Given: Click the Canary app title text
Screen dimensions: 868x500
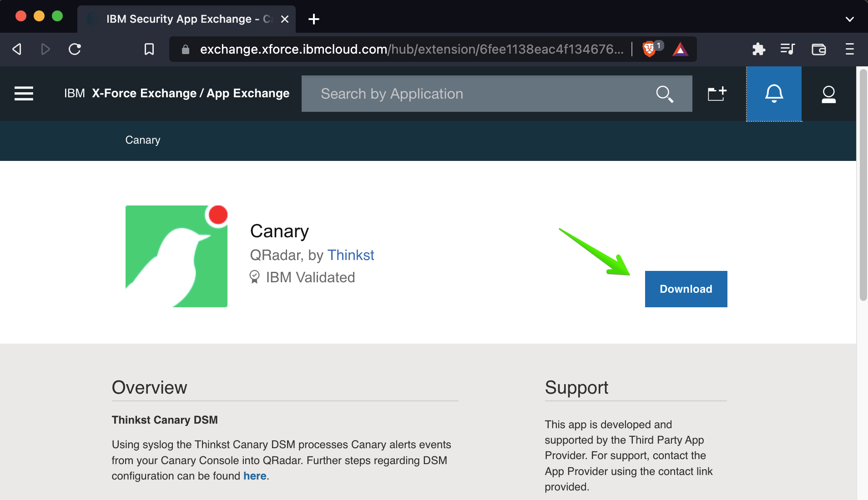Looking at the screenshot, I should tap(279, 231).
